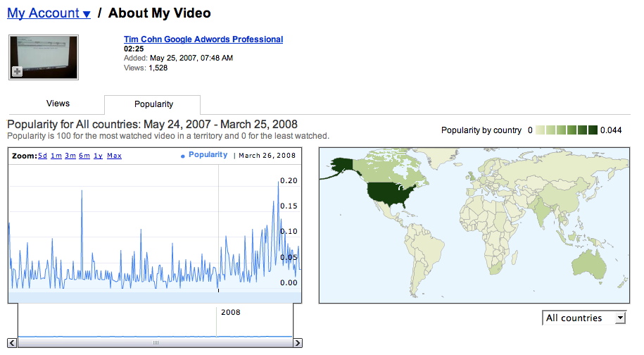
Task: Switch to the Views tab
Action: click(58, 104)
